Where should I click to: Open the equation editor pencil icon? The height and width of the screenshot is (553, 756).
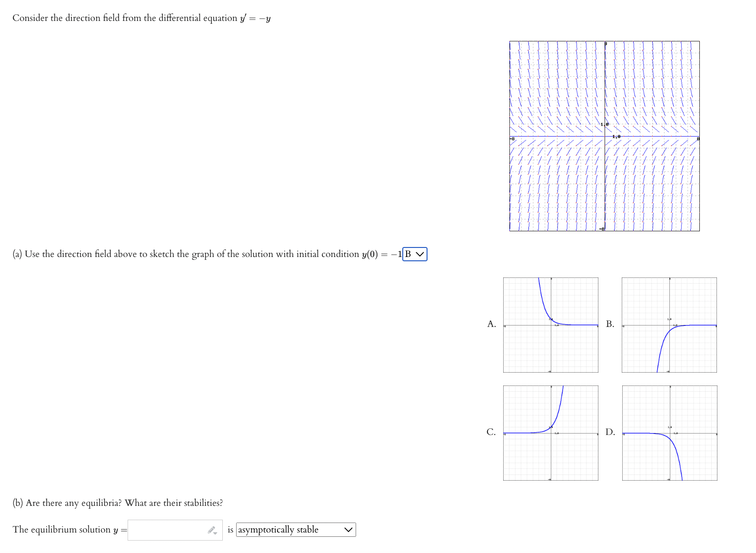pos(211,529)
